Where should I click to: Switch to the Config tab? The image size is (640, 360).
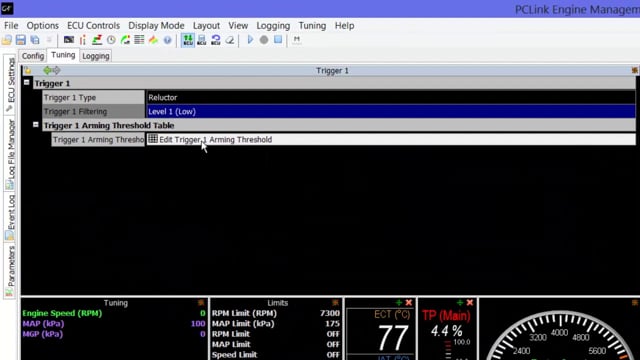pos(33,56)
